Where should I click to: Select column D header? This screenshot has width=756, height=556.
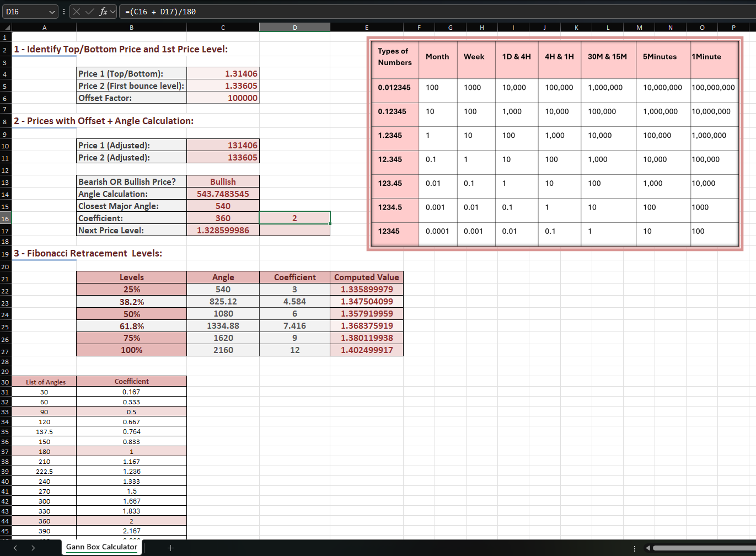click(294, 27)
